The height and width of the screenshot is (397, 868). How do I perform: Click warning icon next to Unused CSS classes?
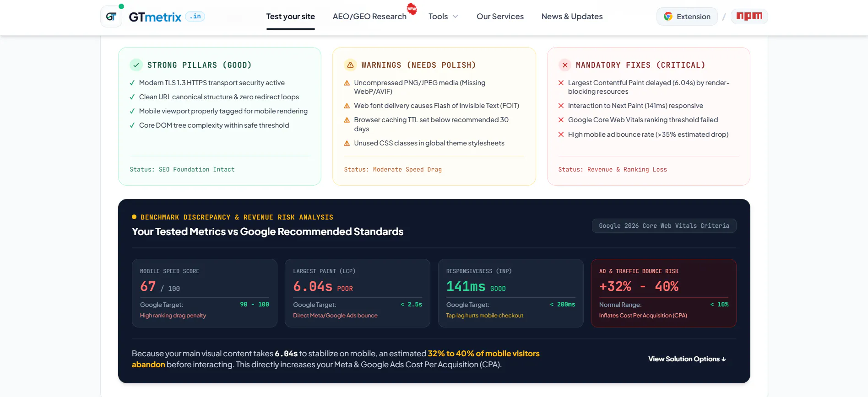click(x=347, y=143)
